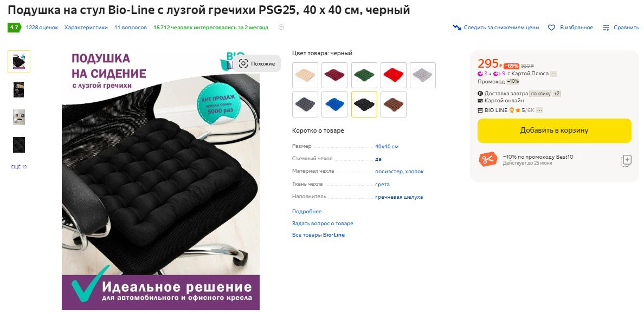Click the scissors promo code icon

tap(487, 160)
